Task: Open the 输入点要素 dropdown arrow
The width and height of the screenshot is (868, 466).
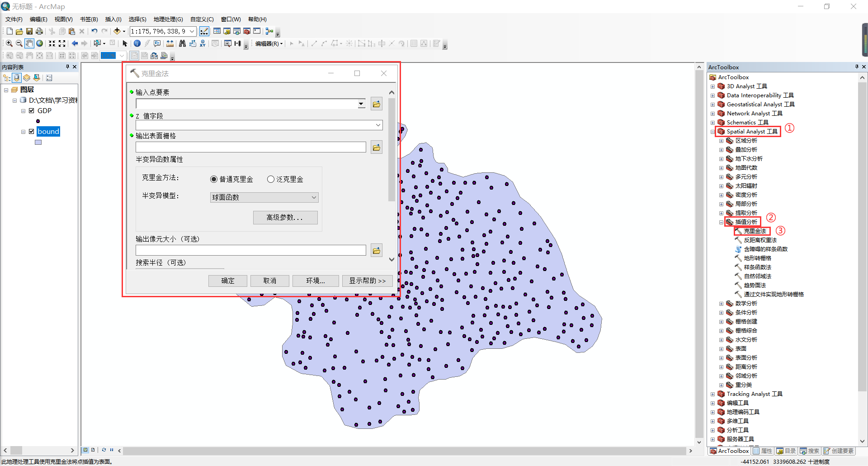Action: pos(361,104)
